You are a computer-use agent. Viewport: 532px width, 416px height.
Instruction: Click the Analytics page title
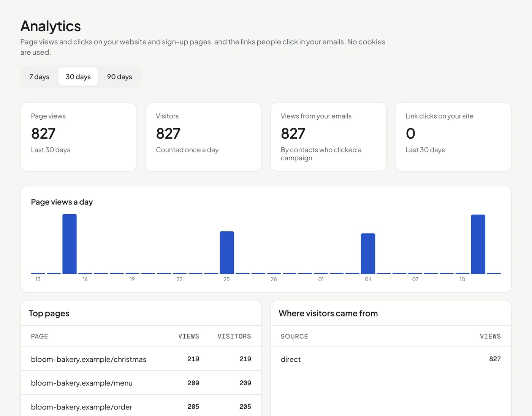pos(51,26)
